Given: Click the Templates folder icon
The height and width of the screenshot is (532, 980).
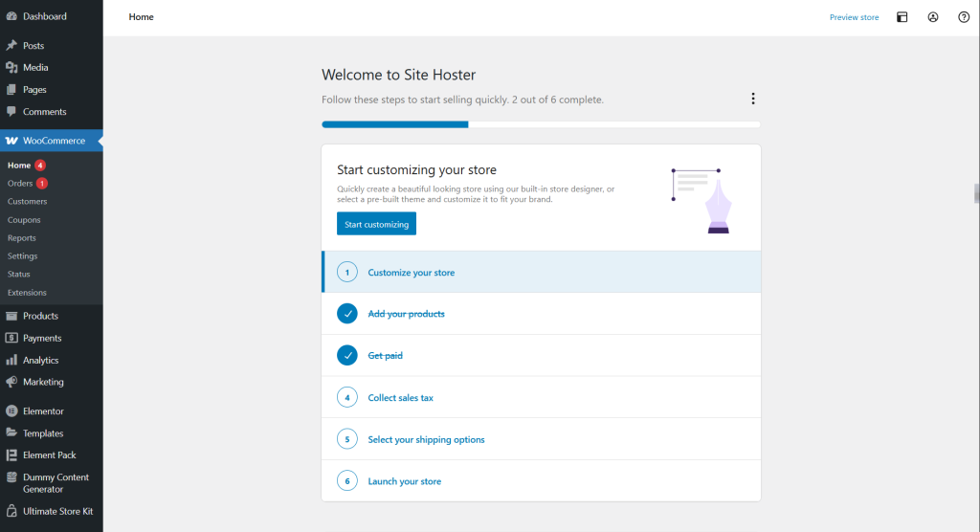Looking at the screenshot, I should pyautogui.click(x=11, y=432).
